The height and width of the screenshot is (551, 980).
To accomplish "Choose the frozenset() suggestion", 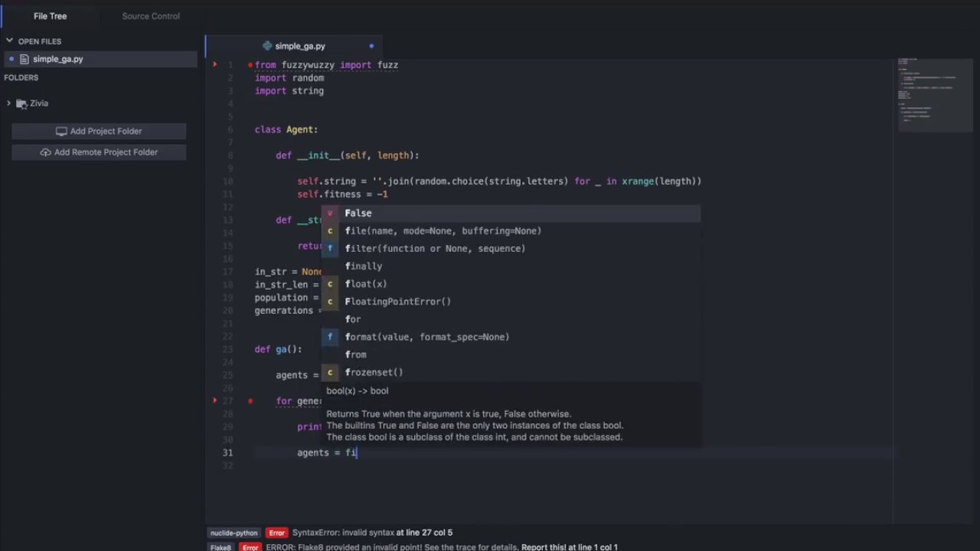I will point(510,372).
